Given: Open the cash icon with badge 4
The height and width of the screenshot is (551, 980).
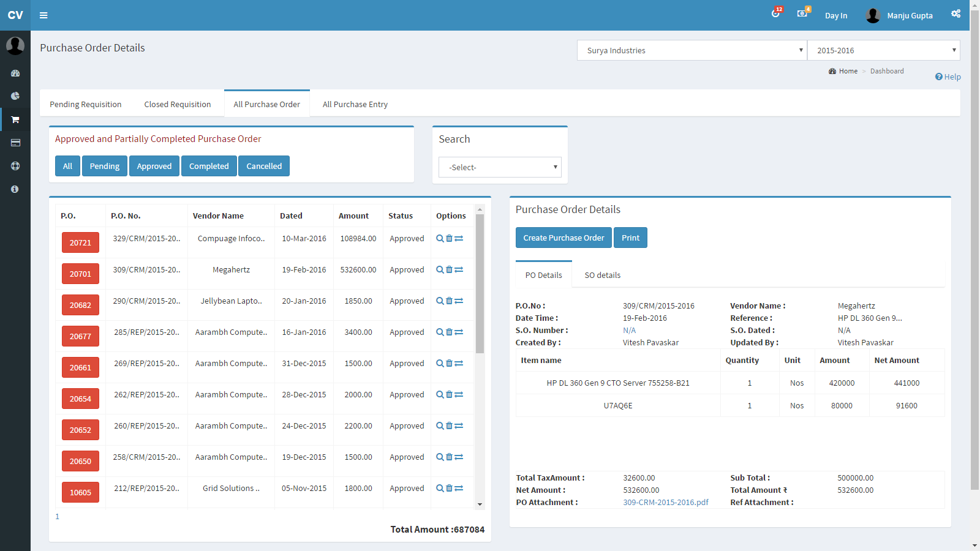Looking at the screenshot, I should [802, 13].
